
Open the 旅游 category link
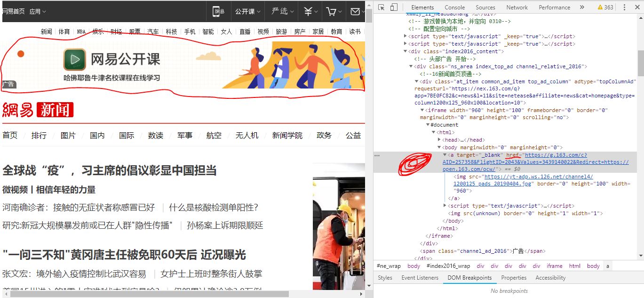pyautogui.click(x=281, y=32)
